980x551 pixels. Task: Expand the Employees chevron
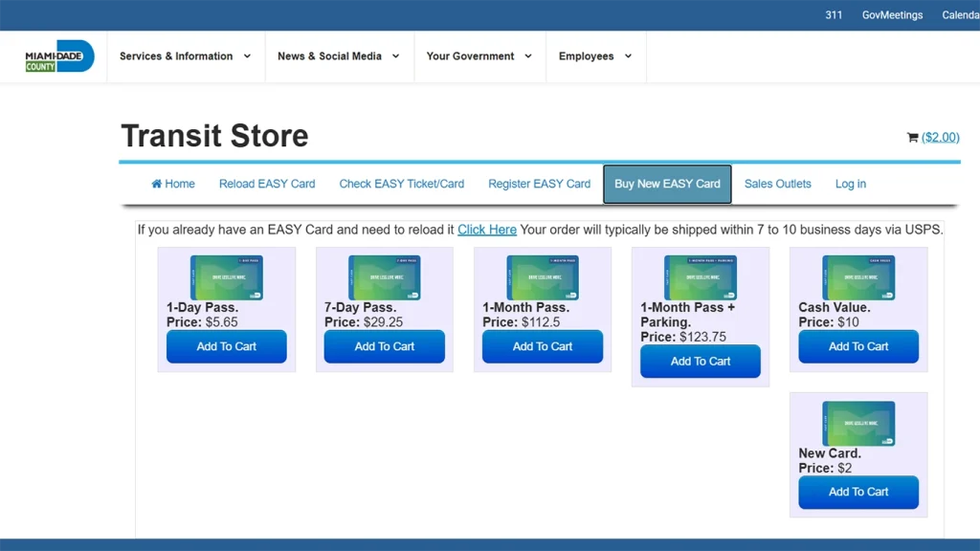point(628,56)
